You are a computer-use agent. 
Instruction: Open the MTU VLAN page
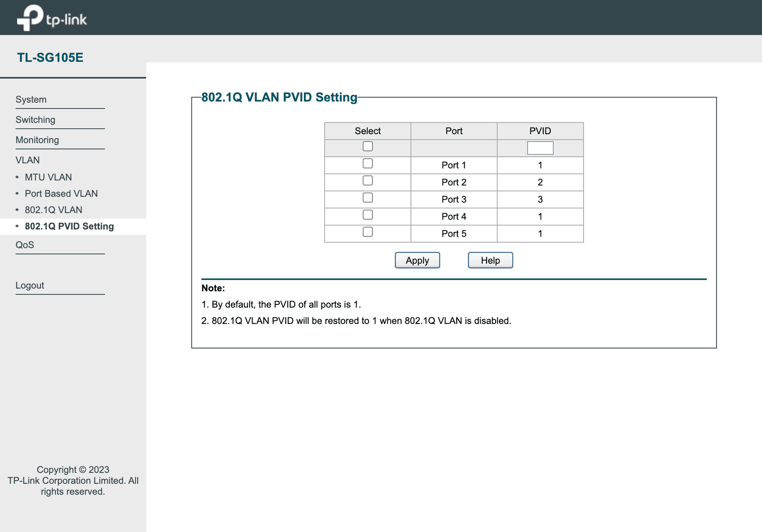click(x=48, y=177)
